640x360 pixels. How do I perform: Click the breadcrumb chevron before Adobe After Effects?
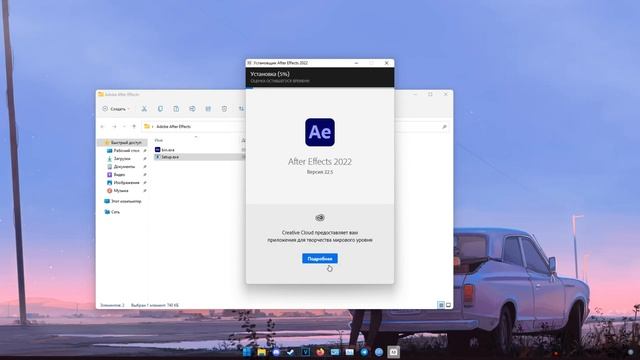153,127
